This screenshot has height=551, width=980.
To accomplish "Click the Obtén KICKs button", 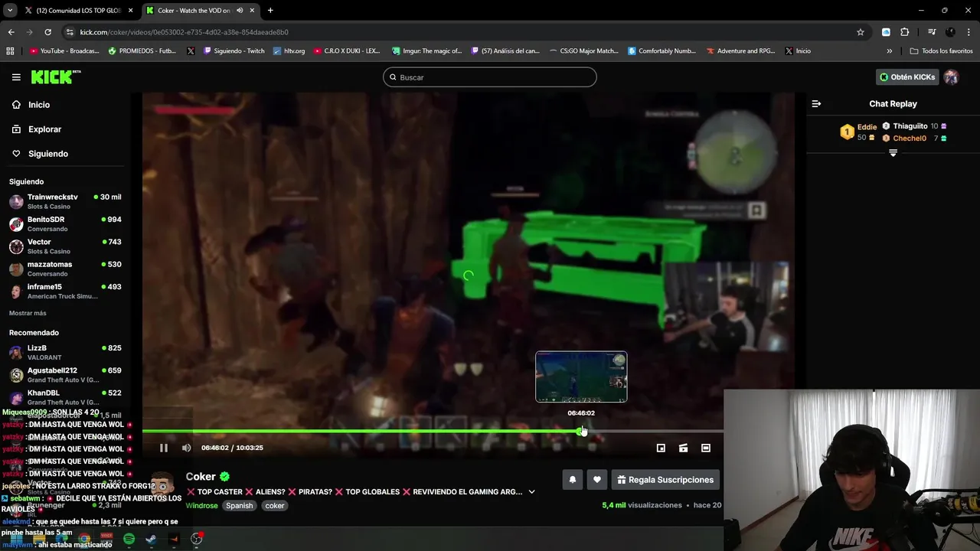I will 907,77.
